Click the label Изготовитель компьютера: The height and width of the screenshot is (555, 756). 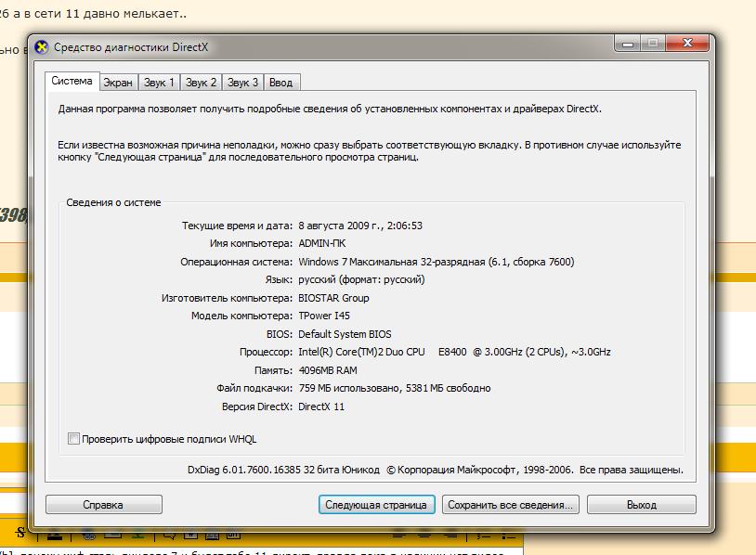228,298
